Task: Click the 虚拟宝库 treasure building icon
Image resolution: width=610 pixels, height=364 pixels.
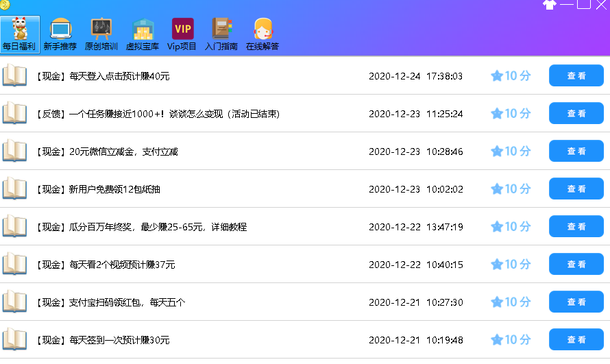Action: tap(143, 34)
